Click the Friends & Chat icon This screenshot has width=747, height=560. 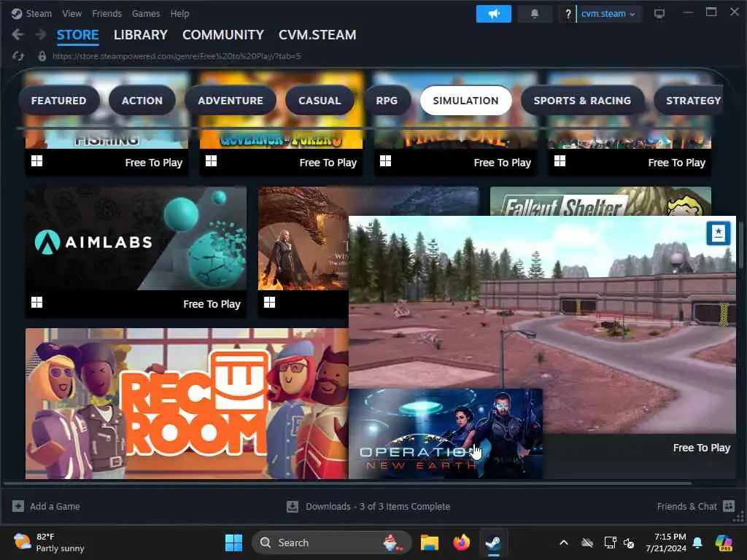point(729,506)
